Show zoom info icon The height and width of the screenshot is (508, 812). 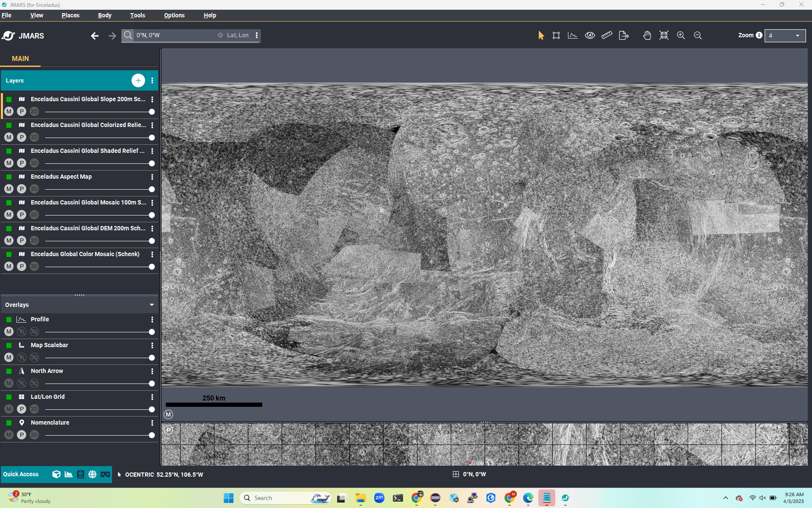[759, 35]
